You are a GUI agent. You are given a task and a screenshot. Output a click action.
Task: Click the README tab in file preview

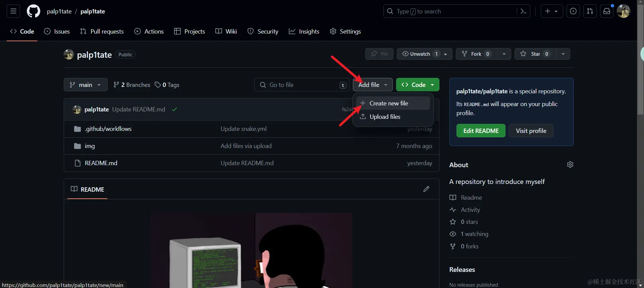88,189
